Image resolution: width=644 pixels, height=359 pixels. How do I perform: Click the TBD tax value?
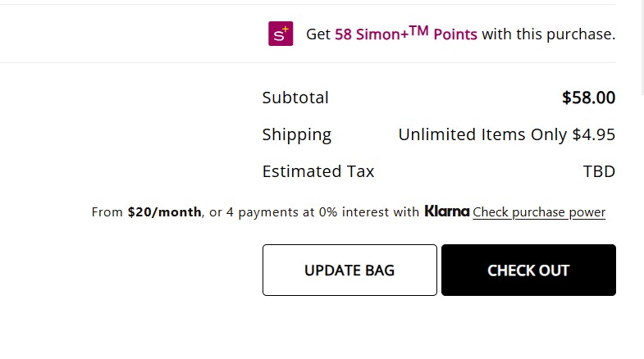click(599, 171)
